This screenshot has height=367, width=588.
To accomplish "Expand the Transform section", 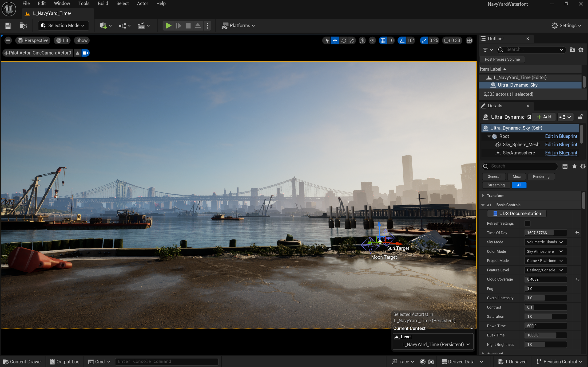I will pyautogui.click(x=483, y=196).
